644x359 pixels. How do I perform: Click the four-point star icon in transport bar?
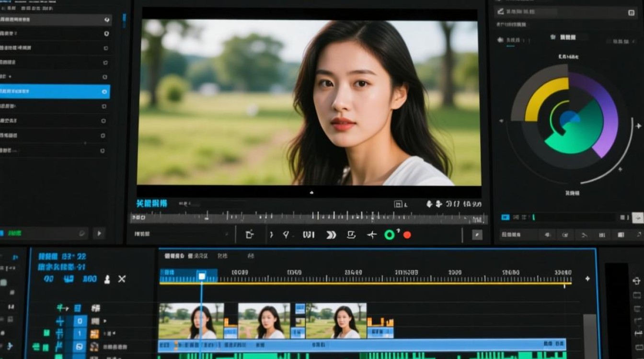(372, 235)
